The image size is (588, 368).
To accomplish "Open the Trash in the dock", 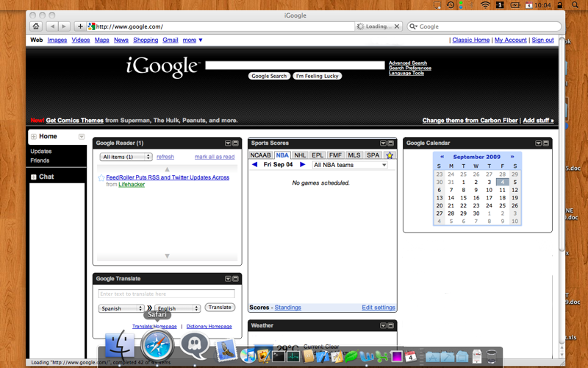I will pos(492,356).
